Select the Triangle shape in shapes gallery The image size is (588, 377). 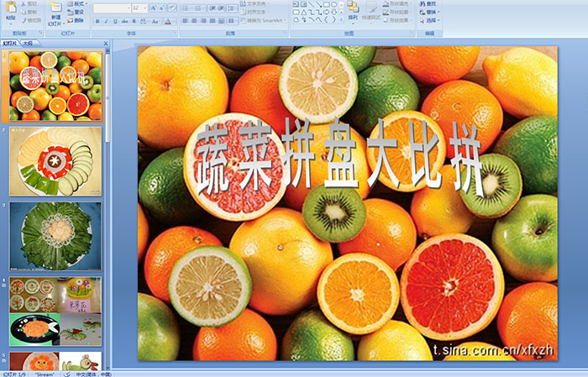pos(303,12)
